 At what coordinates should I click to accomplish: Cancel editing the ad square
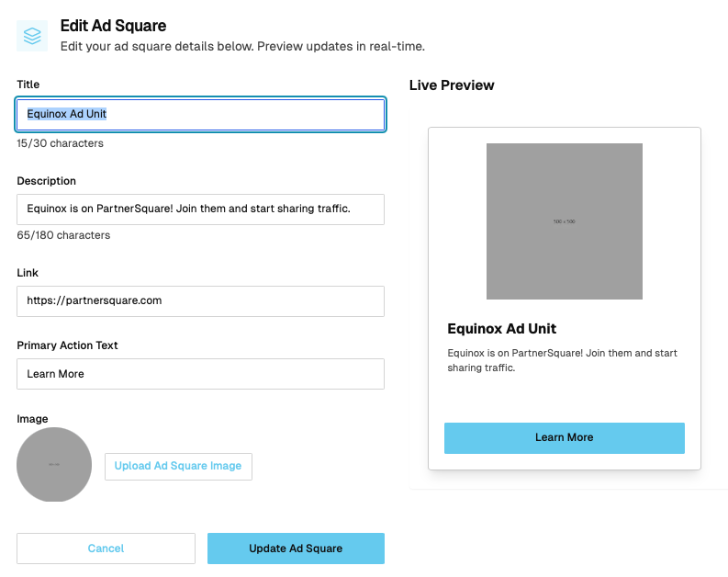click(106, 549)
